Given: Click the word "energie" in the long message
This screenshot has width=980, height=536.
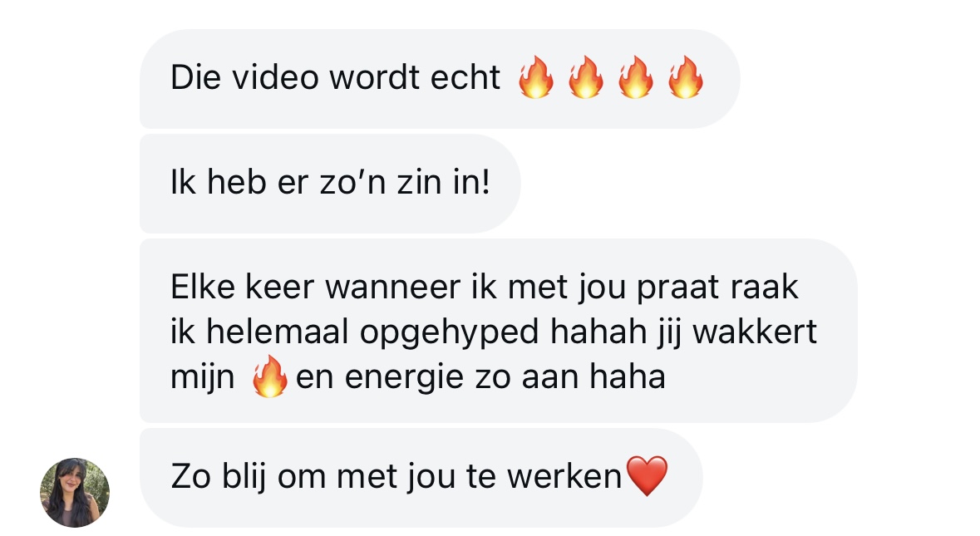Looking at the screenshot, I should (x=404, y=377).
